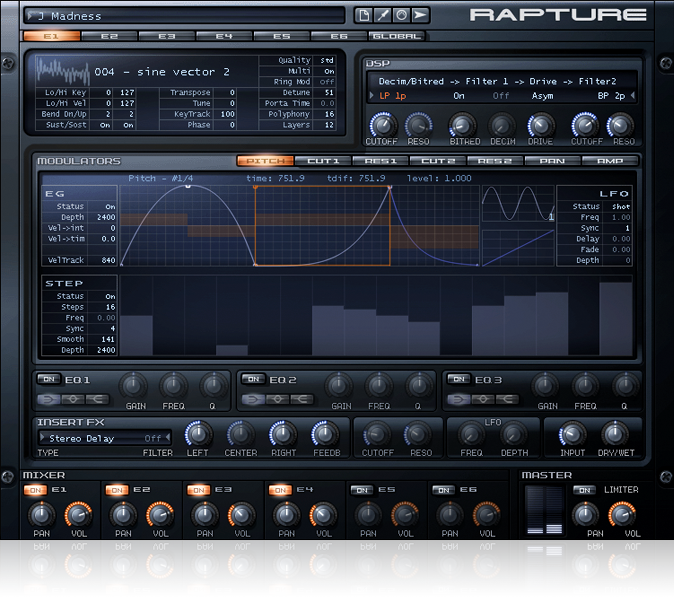674x597 pixels.
Task: Click the round options icon in header
Action: (x=402, y=15)
